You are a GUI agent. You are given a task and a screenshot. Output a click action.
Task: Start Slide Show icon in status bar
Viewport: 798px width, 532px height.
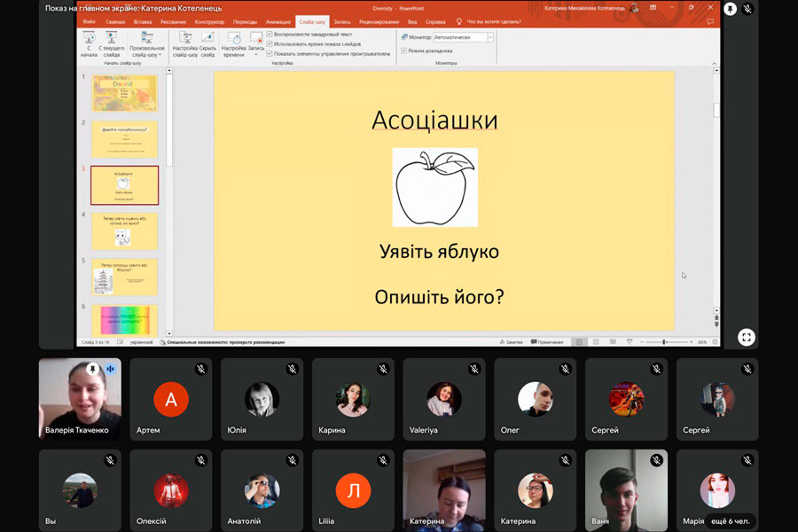[x=630, y=342]
